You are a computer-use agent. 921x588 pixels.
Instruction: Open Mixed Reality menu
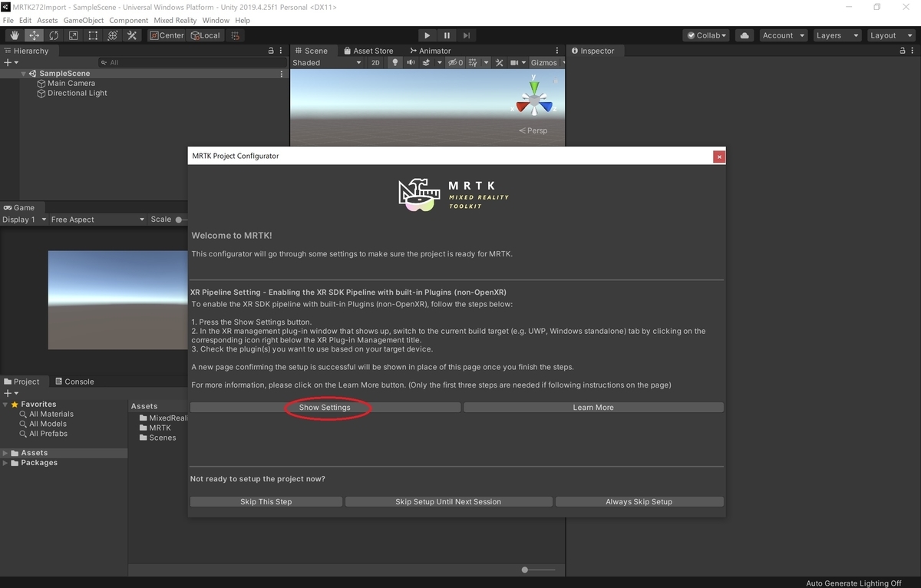175,20
